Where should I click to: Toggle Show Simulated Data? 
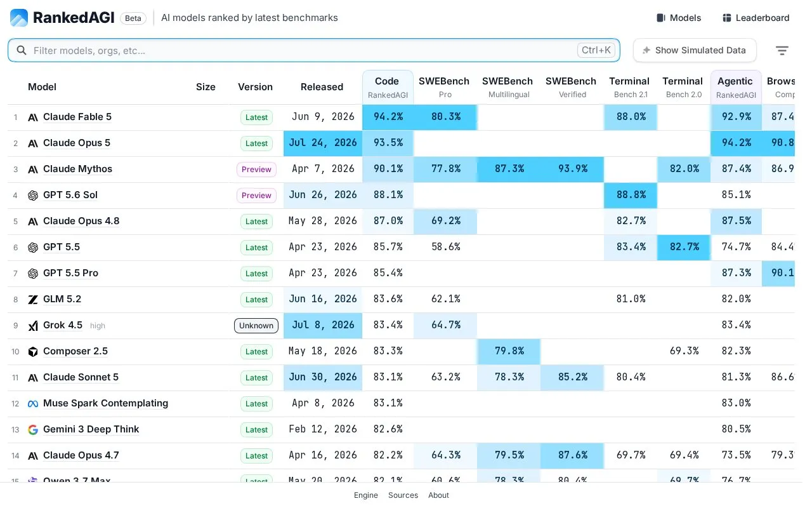tap(695, 50)
